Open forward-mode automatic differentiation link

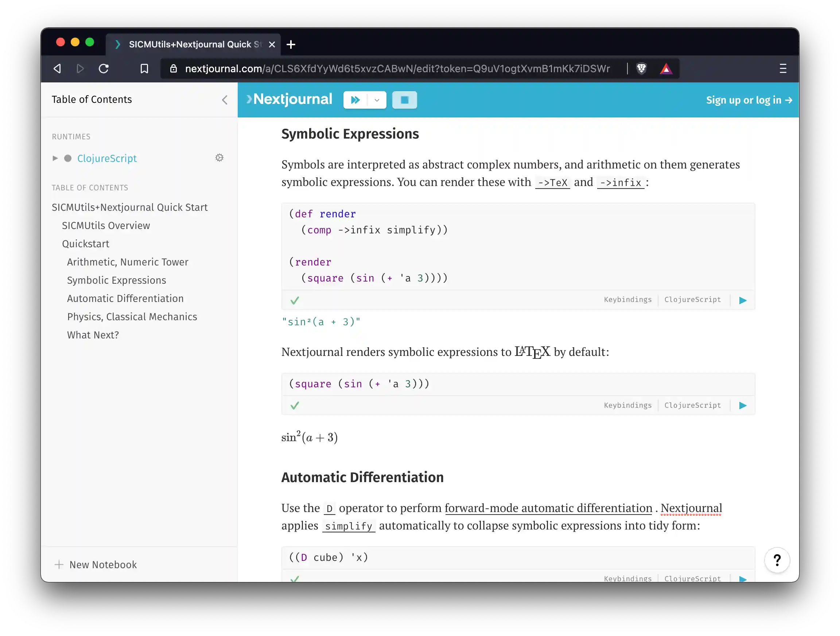pyautogui.click(x=548, y=508)
